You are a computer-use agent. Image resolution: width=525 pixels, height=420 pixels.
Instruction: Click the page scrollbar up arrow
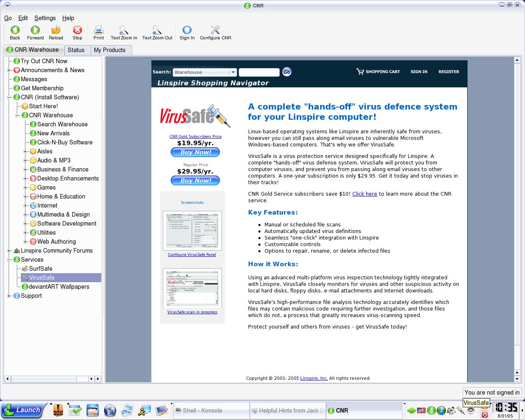tap(517, 60)
